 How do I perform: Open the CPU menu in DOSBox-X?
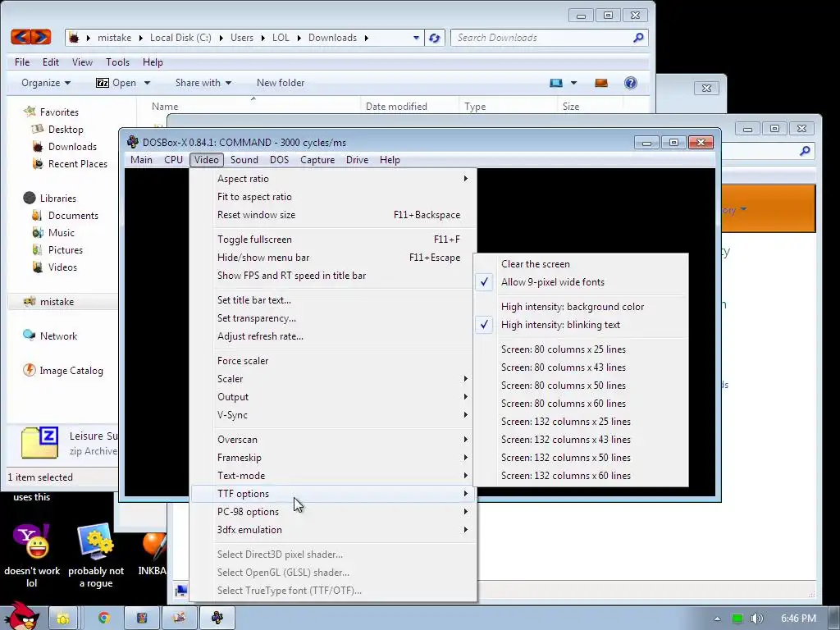pos(173,160)
